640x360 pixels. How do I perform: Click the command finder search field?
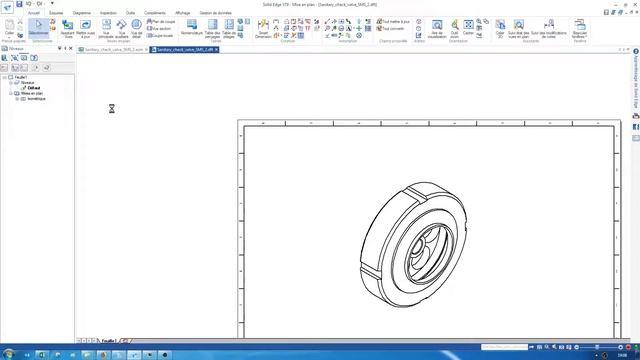[x=504, y=347]
